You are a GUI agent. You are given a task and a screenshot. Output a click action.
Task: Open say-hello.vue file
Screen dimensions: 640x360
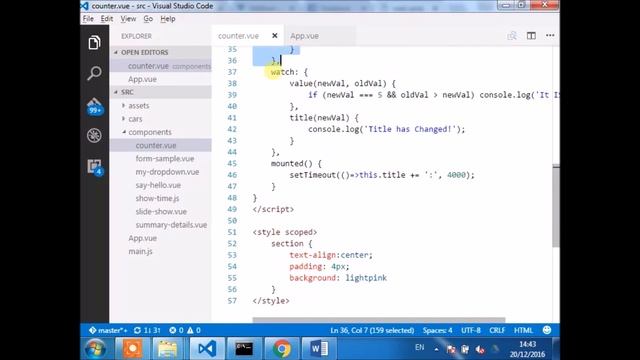pos(158,185)
